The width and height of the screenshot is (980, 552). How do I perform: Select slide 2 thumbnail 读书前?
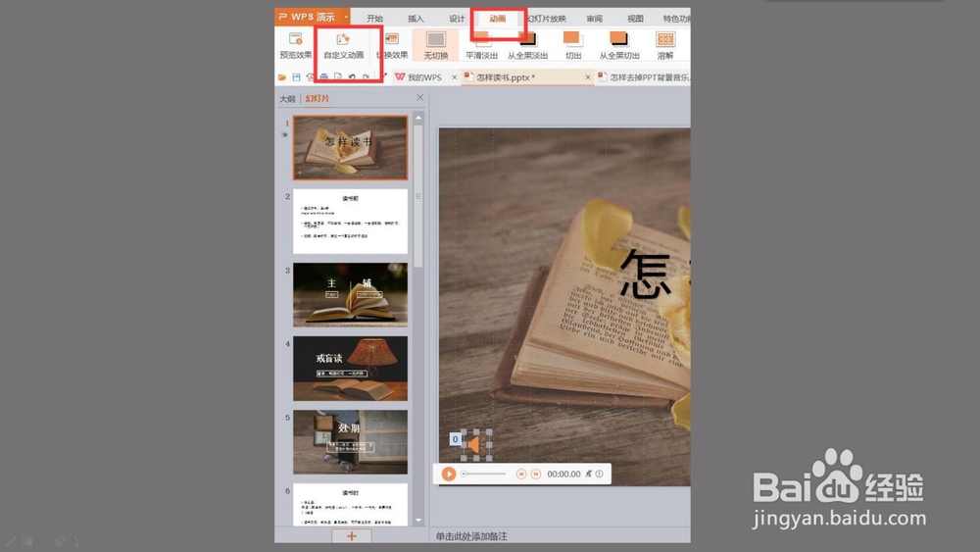[x=350, y=222]
